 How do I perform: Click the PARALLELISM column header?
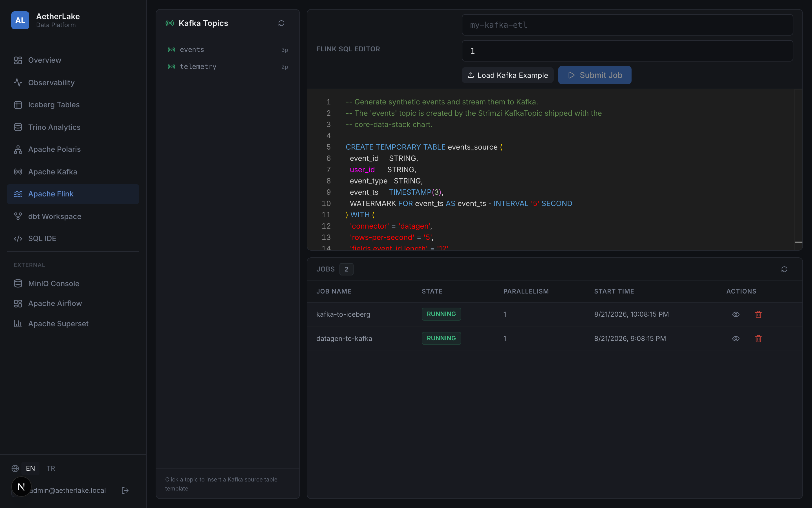[526, 291]
